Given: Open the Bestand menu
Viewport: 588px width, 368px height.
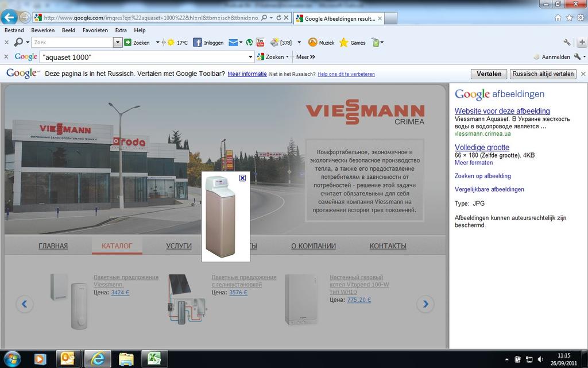Looking at the screenshot, I should click(14, 30).
